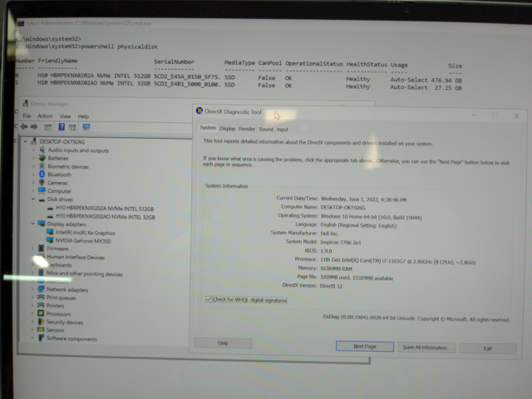Screen dimensions: 532x399
Task: Select the Bluetooth device category icon
Action: point(42,175)
